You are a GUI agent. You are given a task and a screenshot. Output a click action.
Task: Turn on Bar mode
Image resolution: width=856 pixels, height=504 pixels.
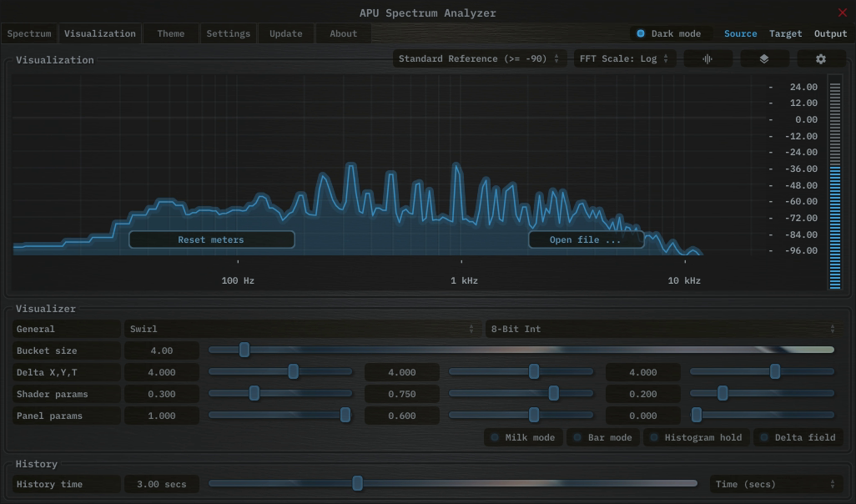(602, 437)
